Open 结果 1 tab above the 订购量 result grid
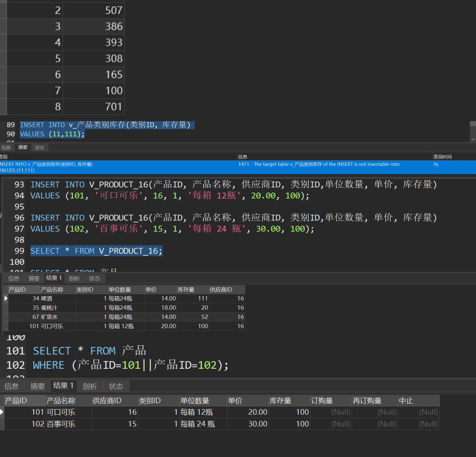Screen dimensions: 476x457 point(64,386)
